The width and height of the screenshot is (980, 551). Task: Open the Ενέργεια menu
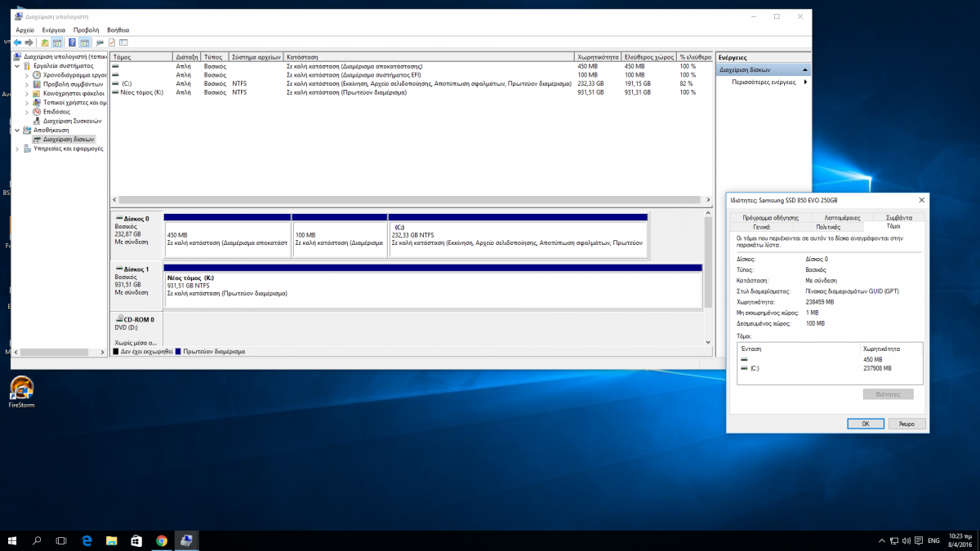pyautogui.click(x=54, y=29)
